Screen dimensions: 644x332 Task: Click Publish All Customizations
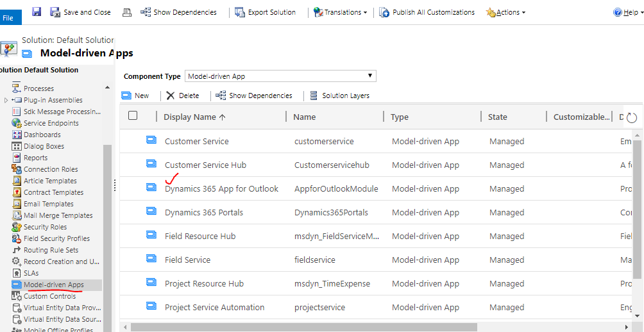click(427, 12)
